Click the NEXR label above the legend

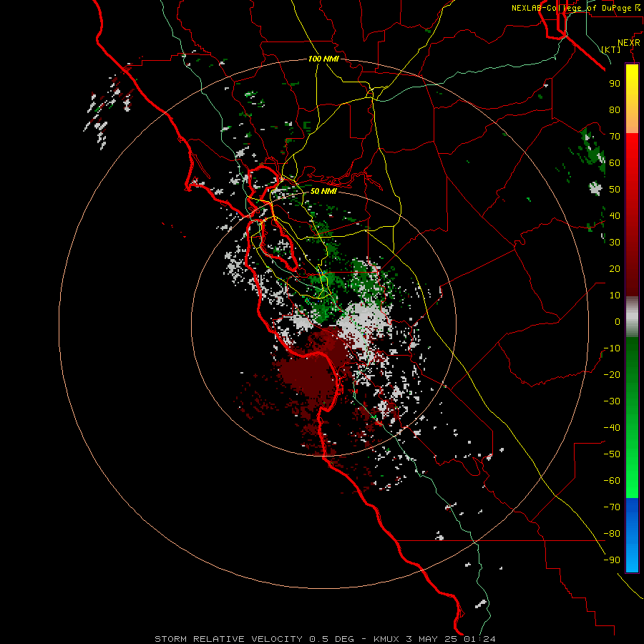point(628,42)
